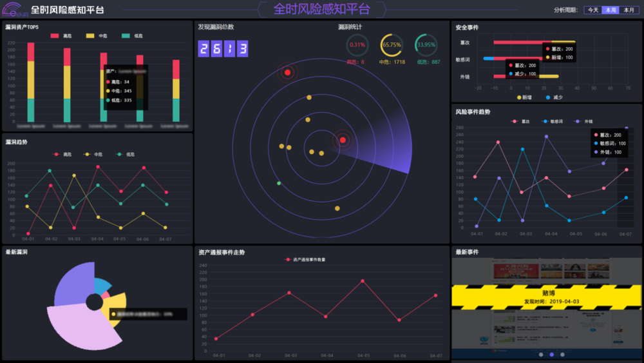The width and height of the screenshot is (644, 363).
Task: Click the purple slice of 最新漏洞 pie
Action: tap(74, 286)
